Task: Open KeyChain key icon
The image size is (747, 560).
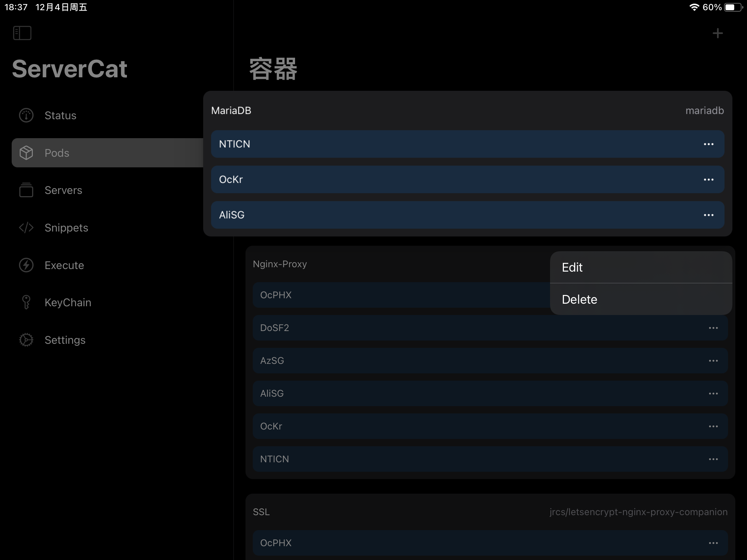Action: (x=26, y=302)
